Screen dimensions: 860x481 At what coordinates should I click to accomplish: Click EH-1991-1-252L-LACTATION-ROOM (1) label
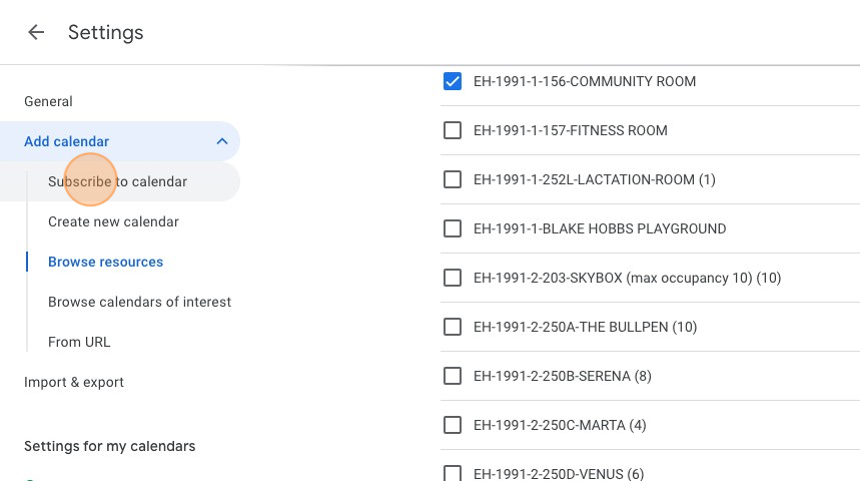pos(595,179)
